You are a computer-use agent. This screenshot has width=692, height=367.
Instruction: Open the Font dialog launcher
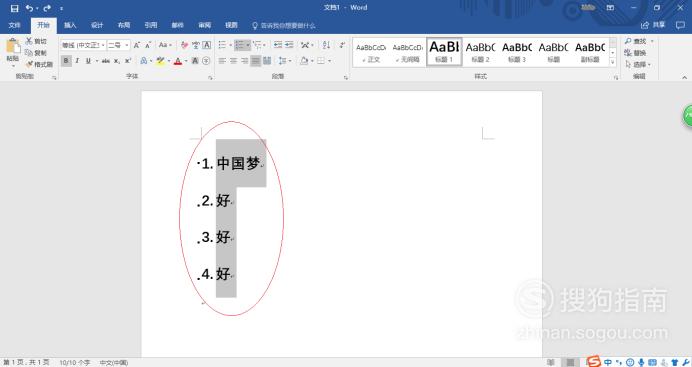coord(211,78)
